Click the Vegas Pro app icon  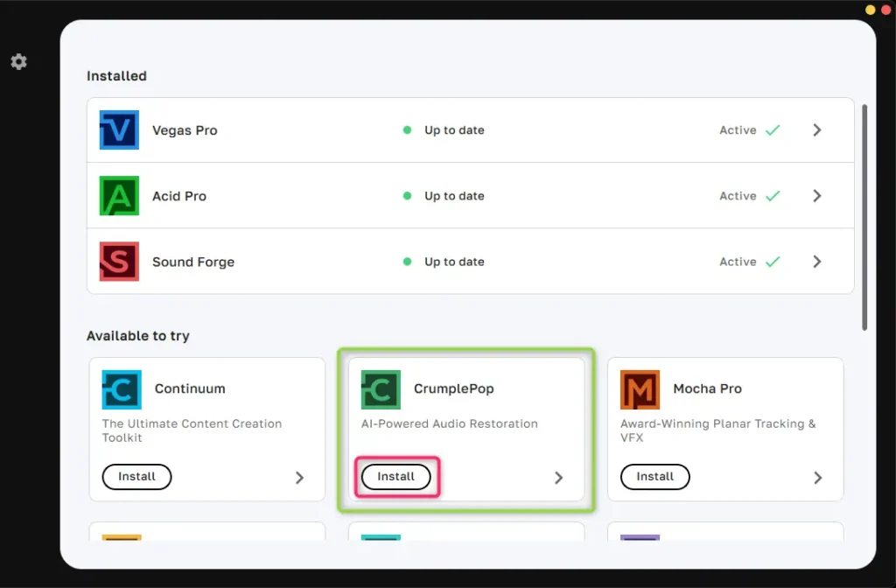[119, 129]
